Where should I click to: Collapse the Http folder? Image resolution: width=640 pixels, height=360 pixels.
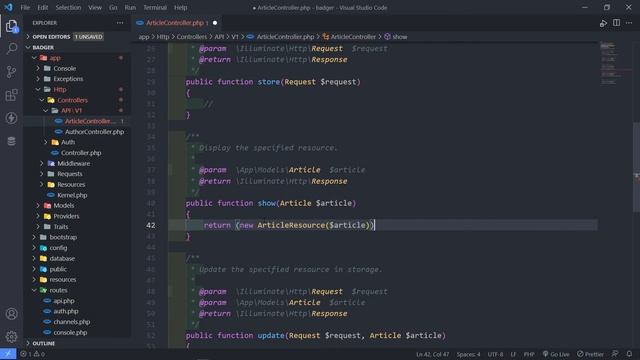coord(78,89)
